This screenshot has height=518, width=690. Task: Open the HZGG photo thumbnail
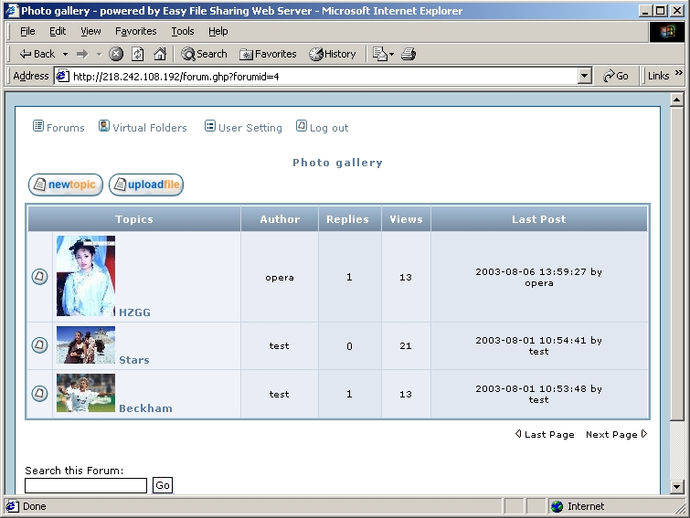86,276
